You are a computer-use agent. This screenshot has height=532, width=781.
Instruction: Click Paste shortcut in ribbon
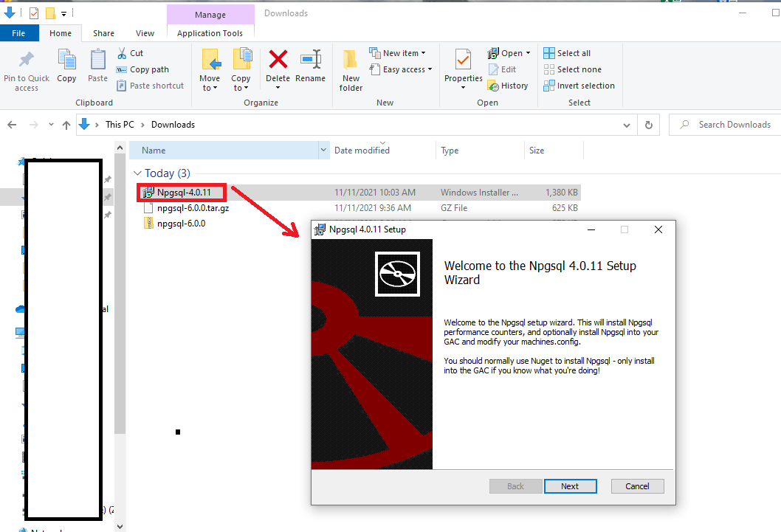coord(151,86)
